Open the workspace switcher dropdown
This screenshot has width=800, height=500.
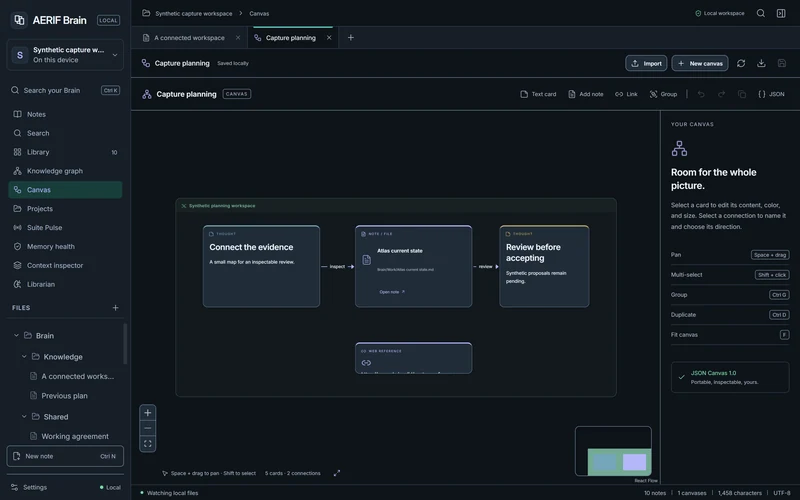click(x=65, y=55)
